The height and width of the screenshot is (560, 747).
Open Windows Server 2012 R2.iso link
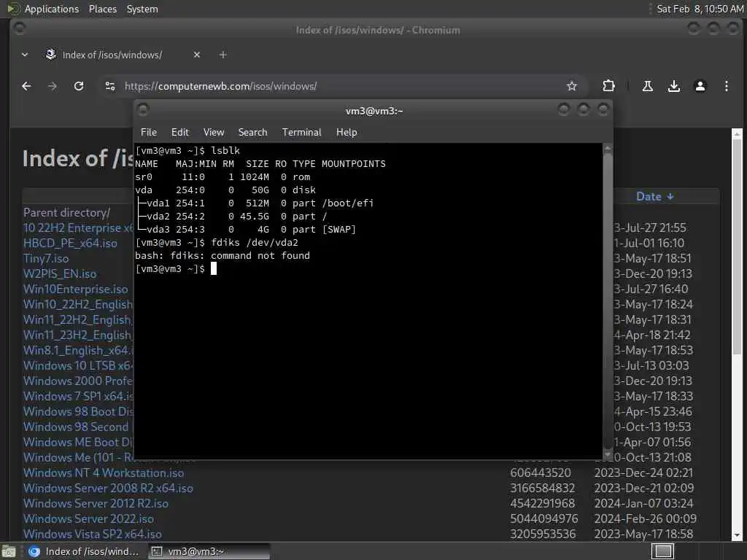(x=96, y=503)
